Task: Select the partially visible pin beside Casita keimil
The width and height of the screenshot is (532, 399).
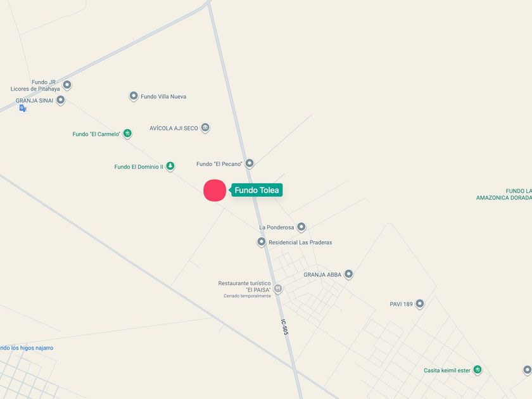Action: (x=527, y=370)
